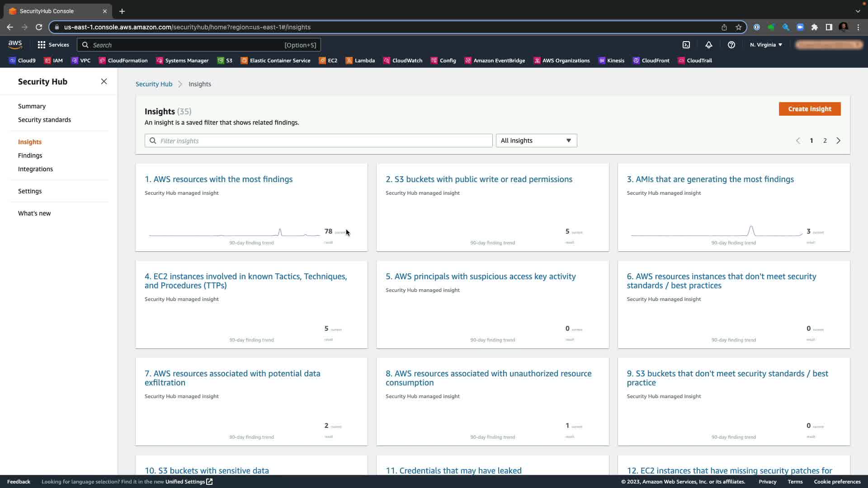Open S3 buckets with public permissions insight

pos(479,179)
